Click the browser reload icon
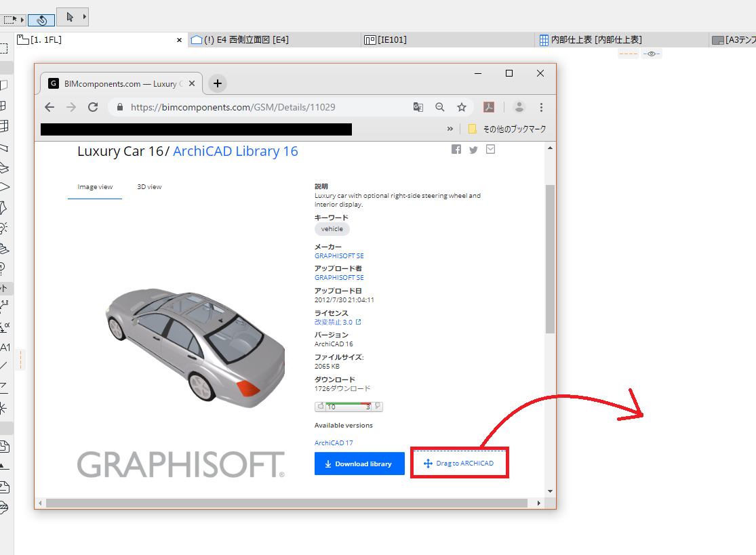Image resolution: width=756 pixels, height=555 pixels. 93,107
